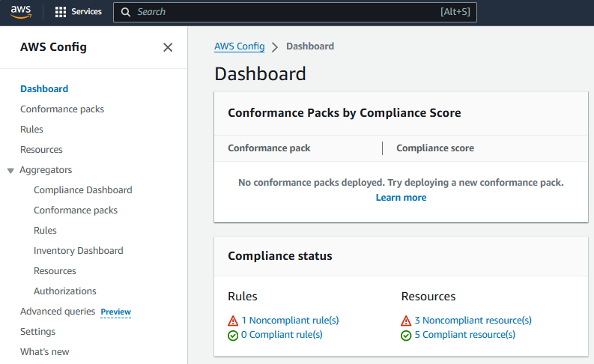This screenshot has width=594, height=364.
Task: Follow AWS Config breadcrumb link
Action: tap(240, 46)
